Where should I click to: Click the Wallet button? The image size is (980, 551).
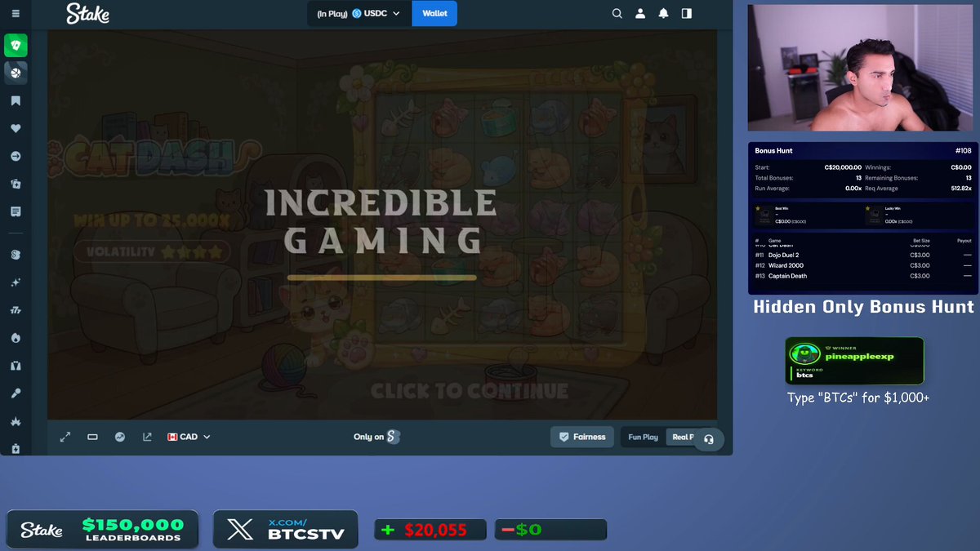click(434, 14)
